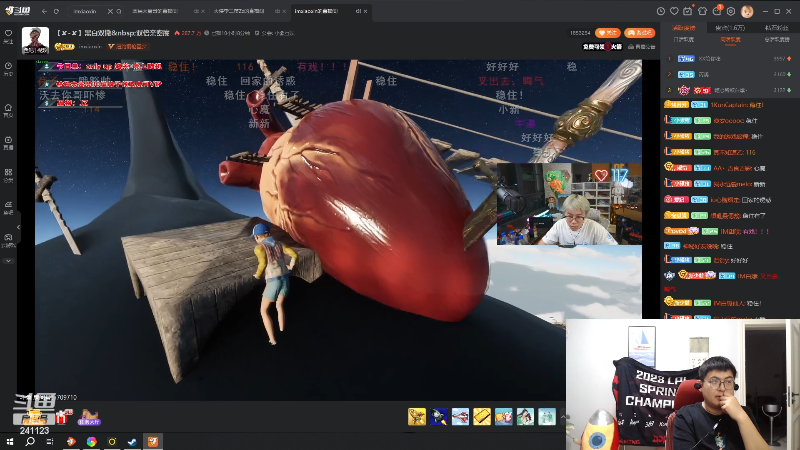Open messages icon with badge 1
The height and width of the screenshot is (450, 800).
click(x=717, y=11)
